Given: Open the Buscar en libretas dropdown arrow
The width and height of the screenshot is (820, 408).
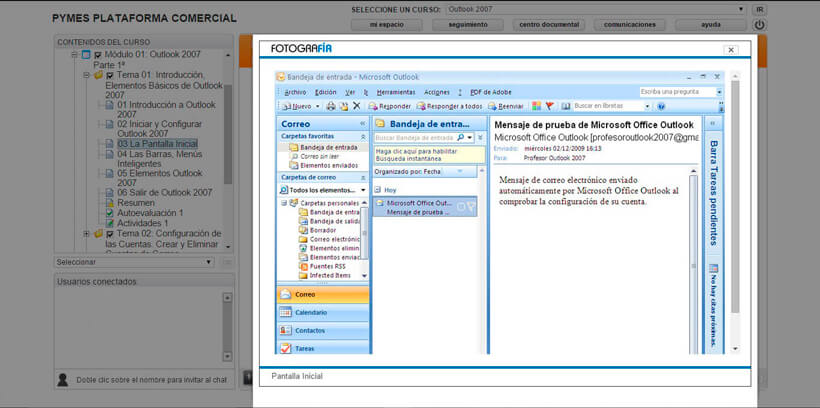Looking at the screenshot, I should pos(647,106).
